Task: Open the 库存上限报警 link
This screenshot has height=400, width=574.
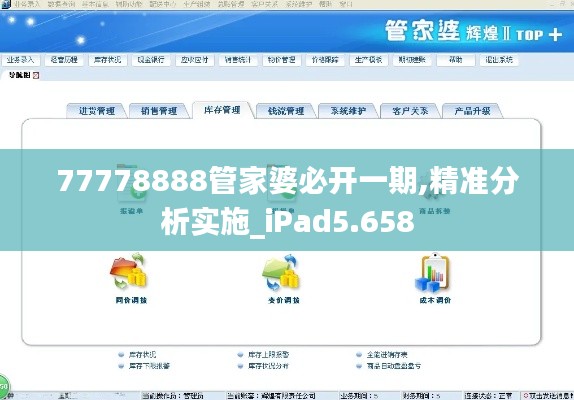Action: click(268, 354)
